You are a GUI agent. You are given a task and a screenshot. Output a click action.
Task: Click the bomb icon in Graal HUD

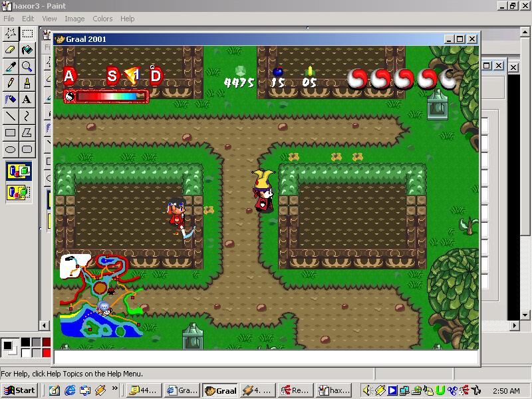(x=278, y=72)
